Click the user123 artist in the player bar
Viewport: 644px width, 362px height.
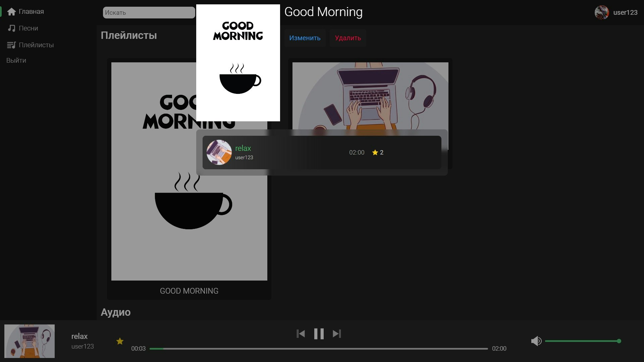83,347
